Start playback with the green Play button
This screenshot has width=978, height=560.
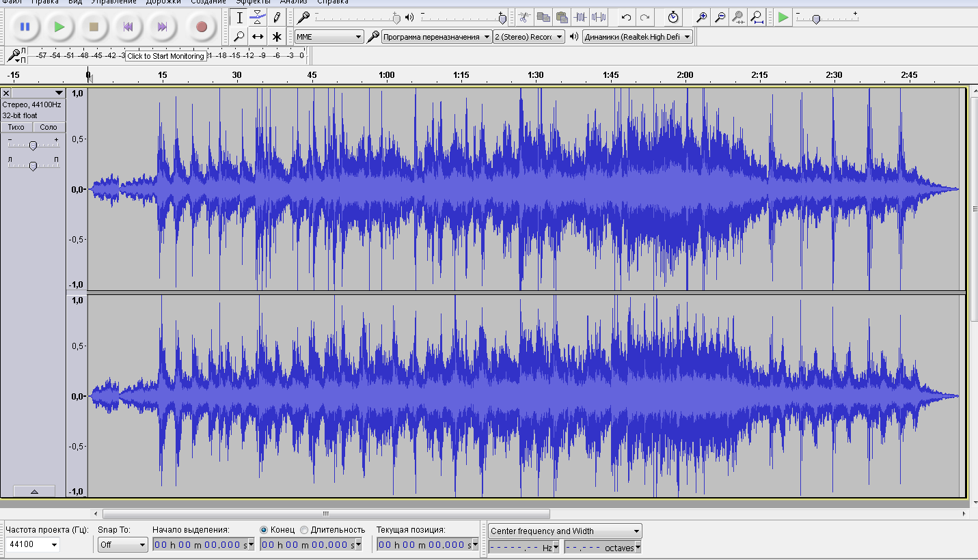59,27
